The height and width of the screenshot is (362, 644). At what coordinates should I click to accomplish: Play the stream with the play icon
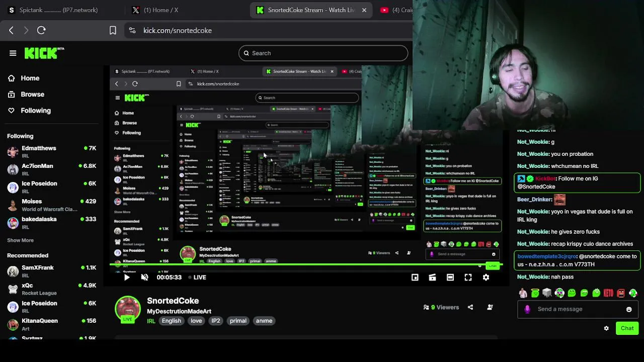pyautogui.click(x=127, y=277)
